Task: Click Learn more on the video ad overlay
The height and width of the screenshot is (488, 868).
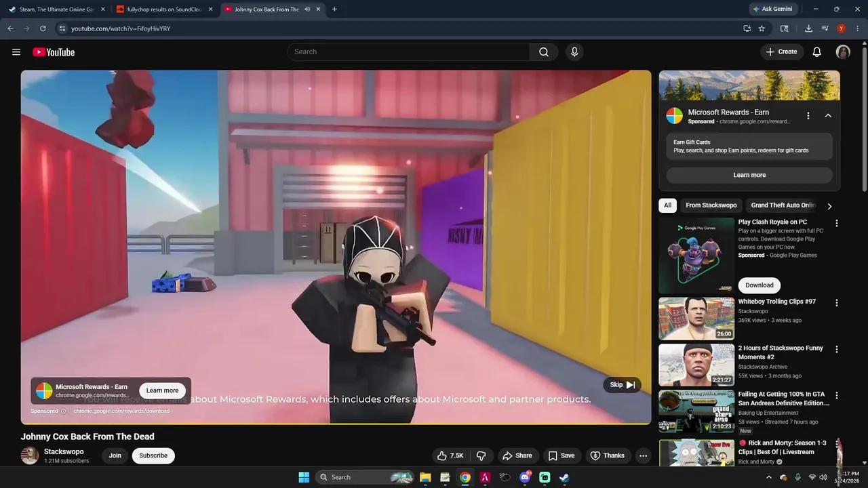Action: [x=163, y=390]
